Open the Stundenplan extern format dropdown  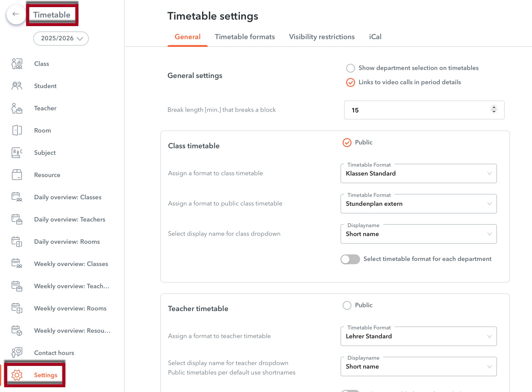click(418, 204)
